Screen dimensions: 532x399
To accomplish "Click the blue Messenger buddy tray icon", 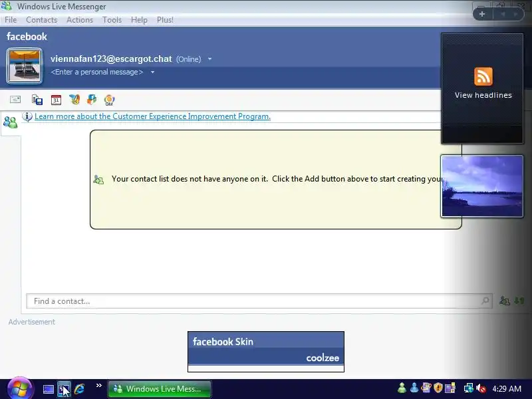I will click(414, 388).
